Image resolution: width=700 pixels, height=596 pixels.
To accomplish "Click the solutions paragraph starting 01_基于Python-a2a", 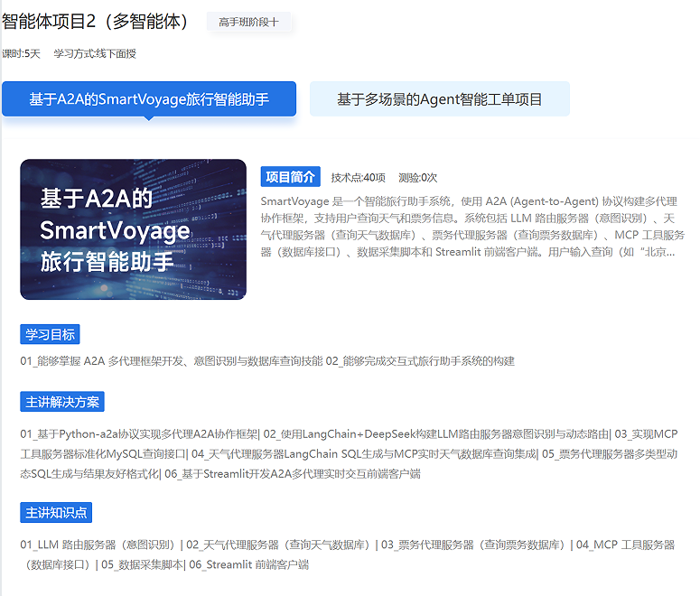I will coord(350,454).
